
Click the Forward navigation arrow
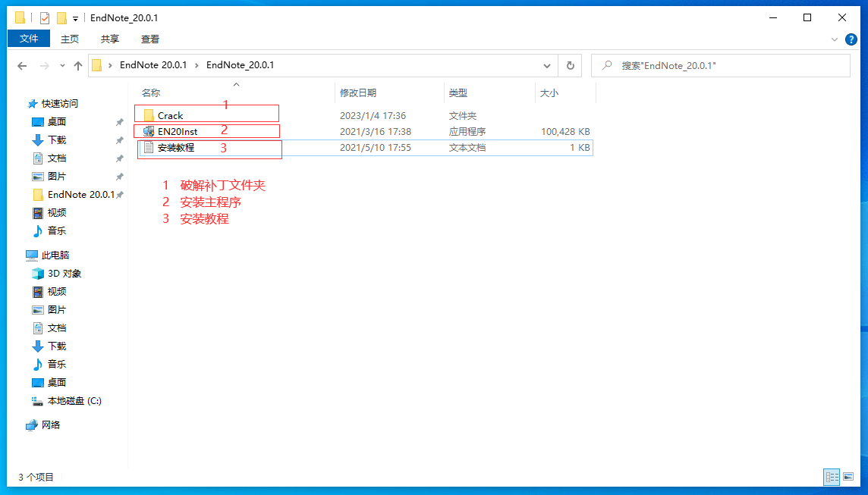(44, 66)
